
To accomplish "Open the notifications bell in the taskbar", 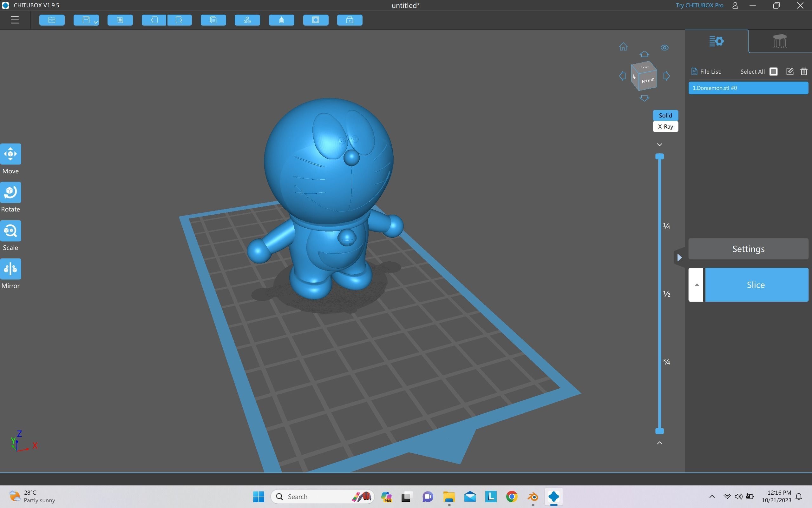I will click(x=799, y=497).
